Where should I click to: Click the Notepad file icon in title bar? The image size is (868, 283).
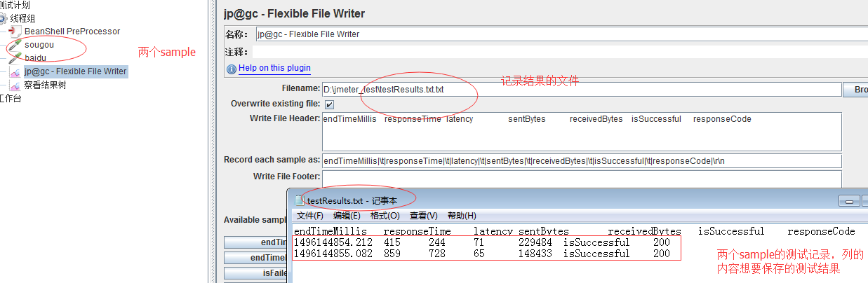[300, 200]
